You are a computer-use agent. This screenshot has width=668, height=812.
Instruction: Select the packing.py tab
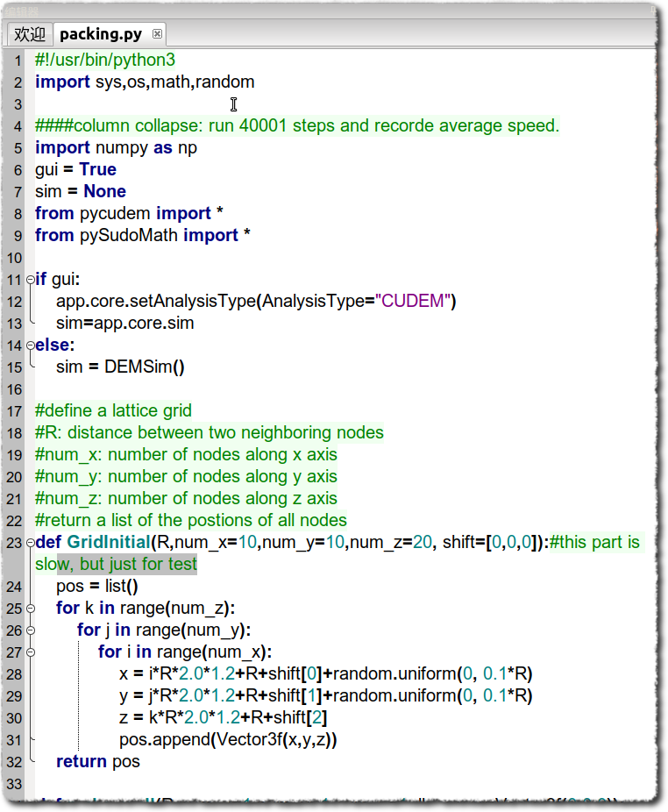click(100, 34)
